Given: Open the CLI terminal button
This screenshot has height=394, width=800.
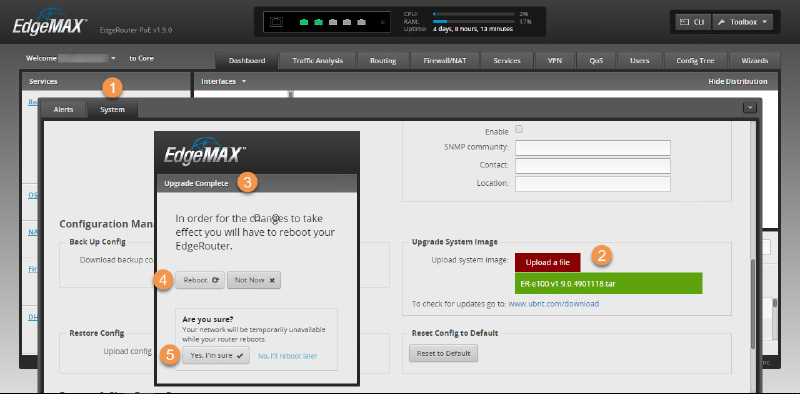Looking at the screenshot, I should point(692,22).
